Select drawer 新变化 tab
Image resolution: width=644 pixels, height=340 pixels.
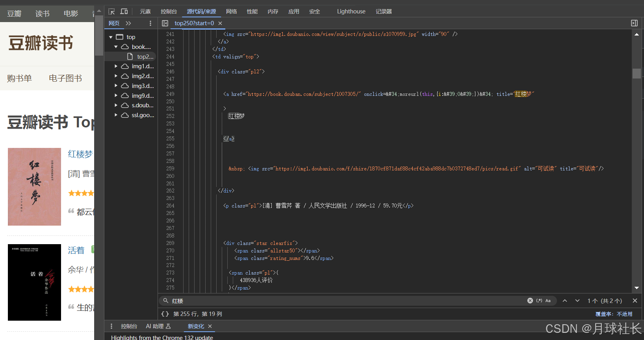point(196,326)
